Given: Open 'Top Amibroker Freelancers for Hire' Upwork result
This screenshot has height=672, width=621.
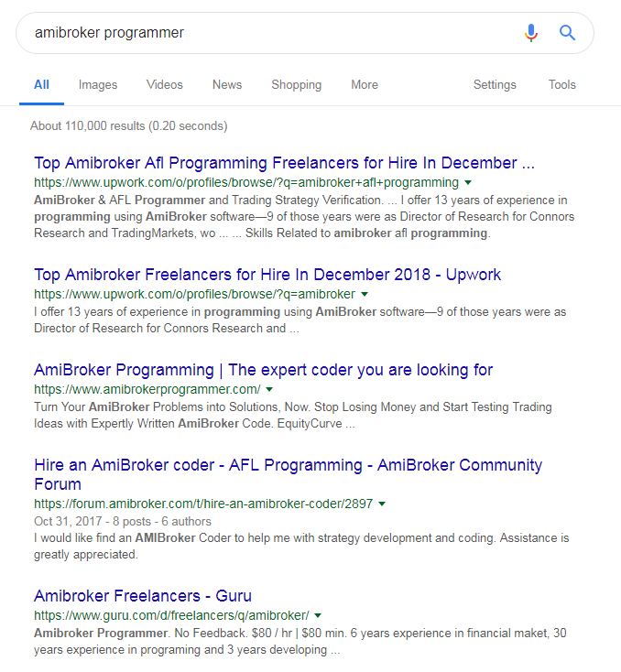Looking at the screenshot, I should point(267,275).
